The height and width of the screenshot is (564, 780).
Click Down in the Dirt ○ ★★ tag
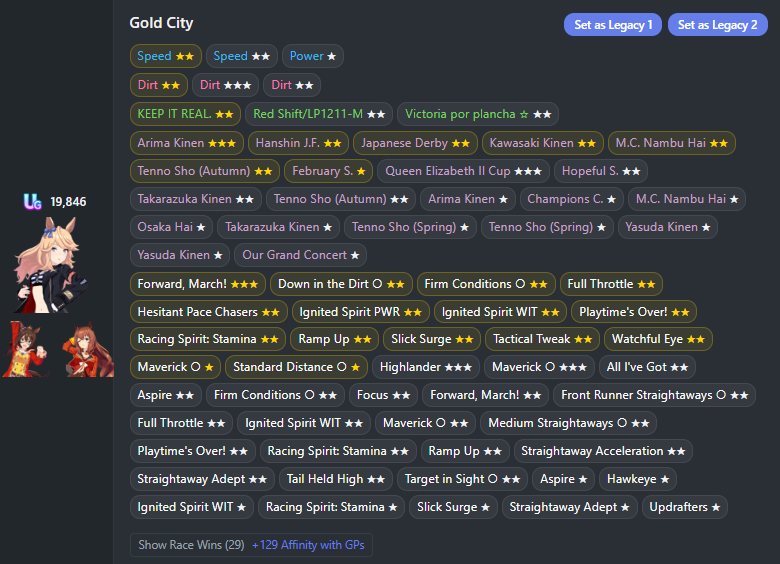click(341, 284)
